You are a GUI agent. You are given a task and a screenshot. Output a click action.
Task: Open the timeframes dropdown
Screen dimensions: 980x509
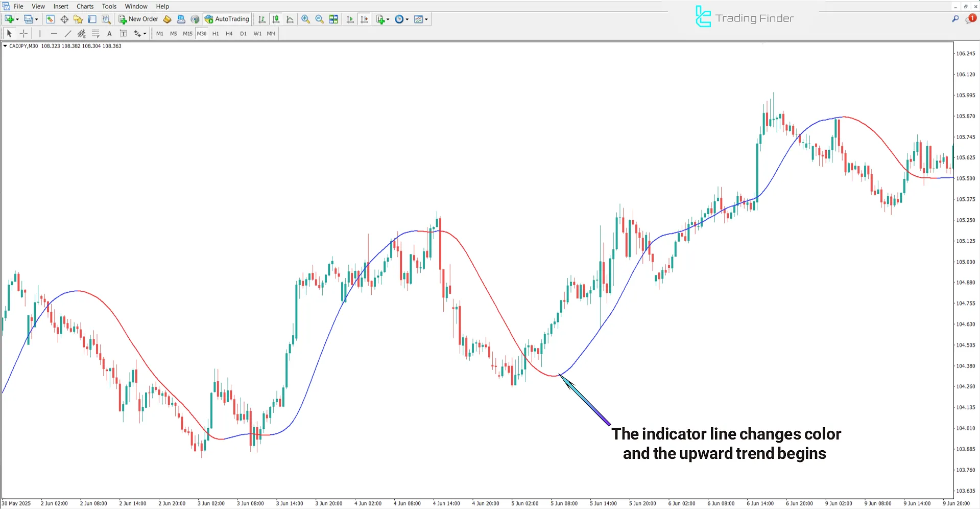point(407,19)
